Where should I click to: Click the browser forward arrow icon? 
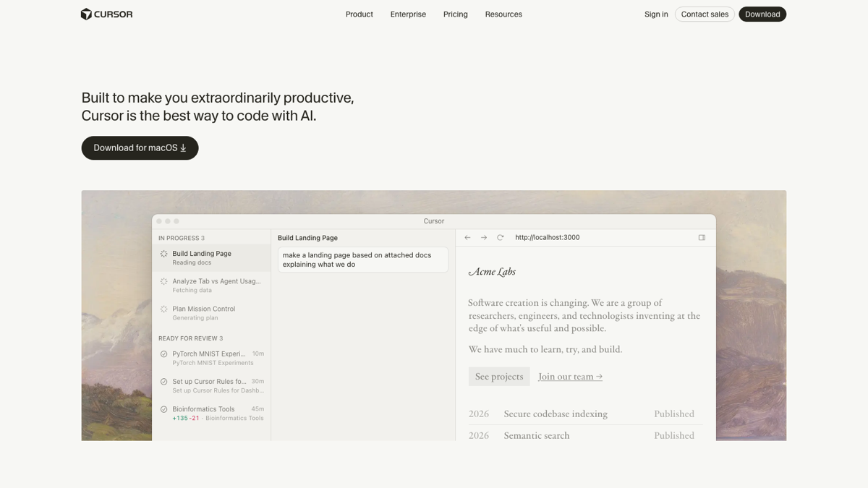484,237
